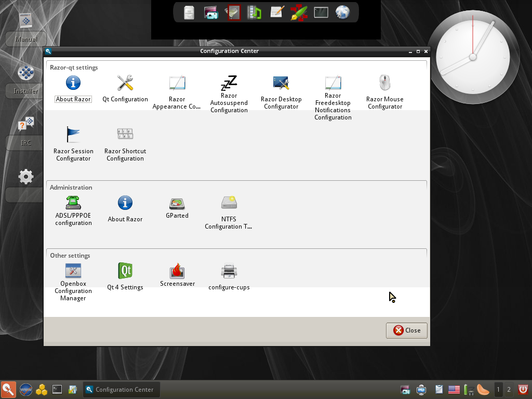Open configure-cups printer setup
The image size is (532, 399).
point(229,277)
